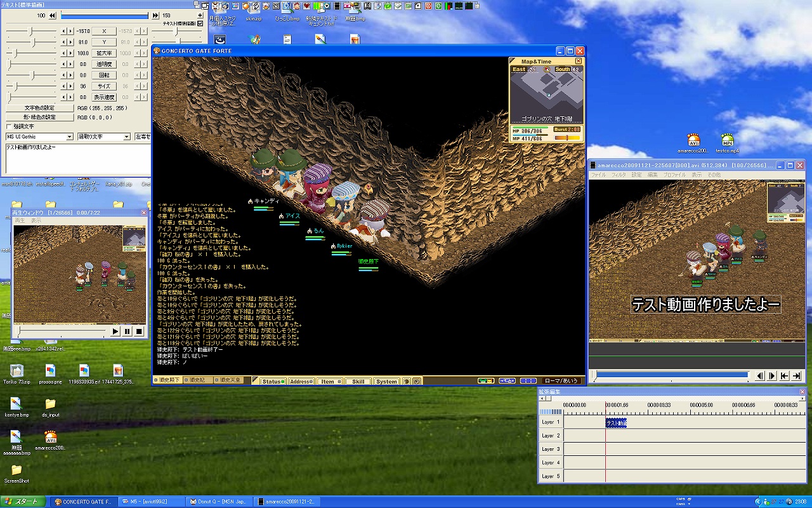
Task: Click the chat expand corner icon in game
Action: [x=256, y=380]
